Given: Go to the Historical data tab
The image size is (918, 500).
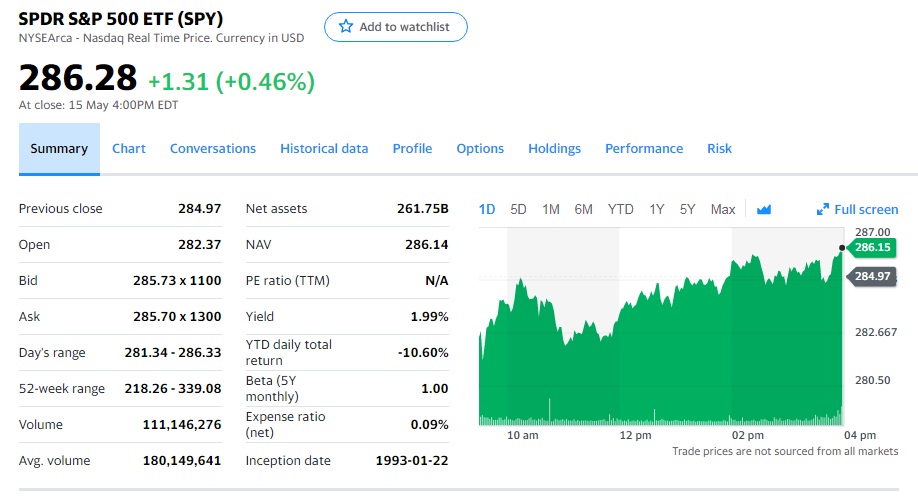Looking at the screenshot, I should pyautogui.click(x=324, y=149).
